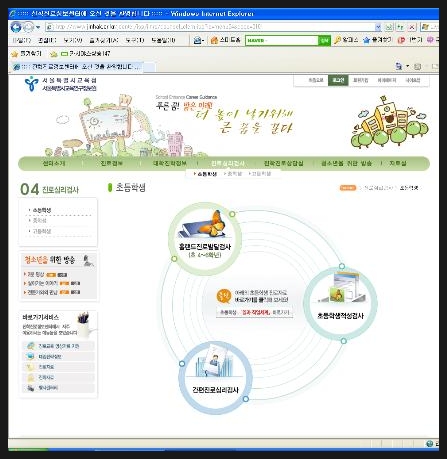Click the browser Stop (red X) button
The width and height of the screenshot is (447, 459).
pos(412,27)
